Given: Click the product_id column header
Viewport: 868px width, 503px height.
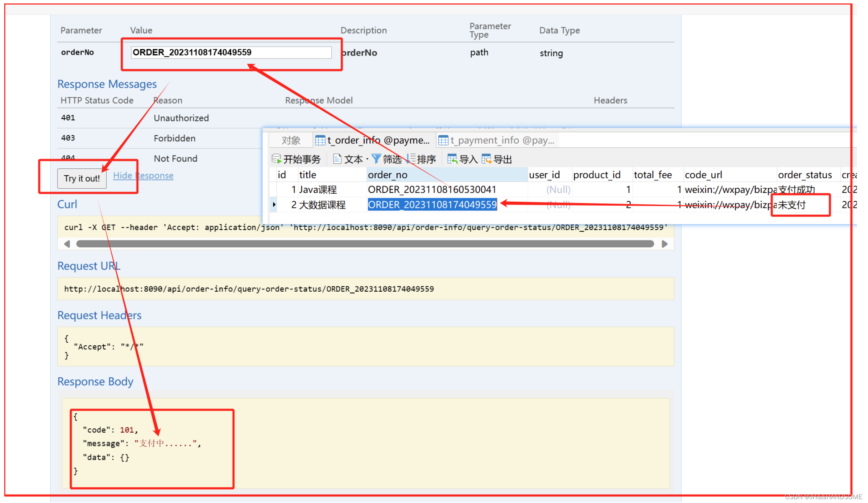Looking at the screenshot, I should click(x=602, y=175).
